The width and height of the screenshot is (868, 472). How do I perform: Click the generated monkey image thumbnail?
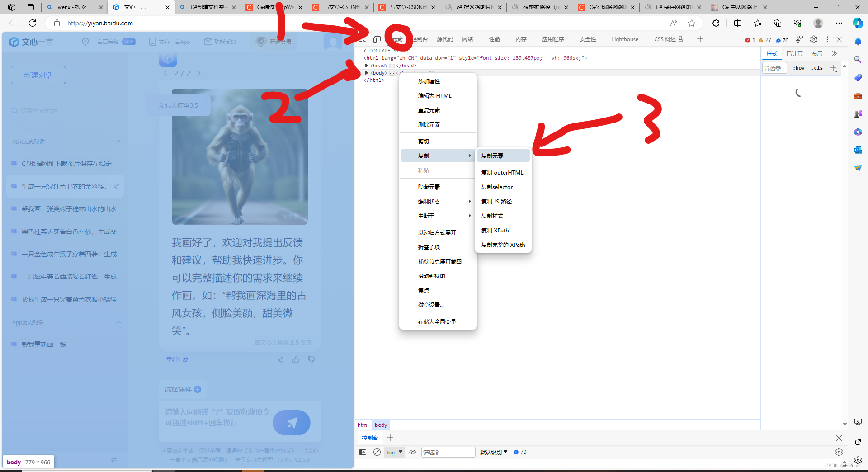240,156
